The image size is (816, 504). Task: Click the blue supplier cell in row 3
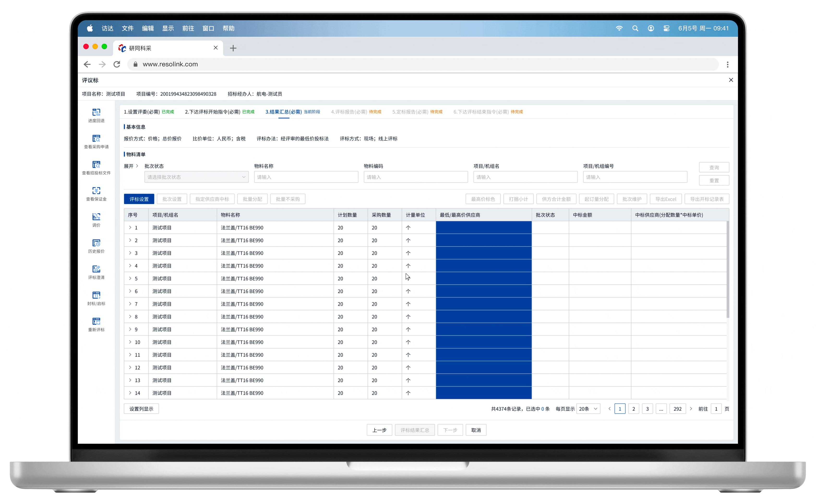[x=484, y=253]
